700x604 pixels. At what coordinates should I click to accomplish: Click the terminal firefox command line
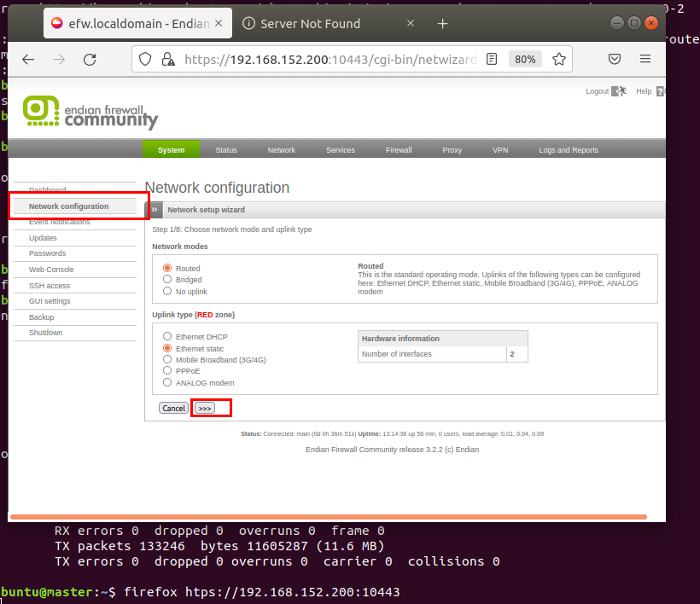(261, 592)
